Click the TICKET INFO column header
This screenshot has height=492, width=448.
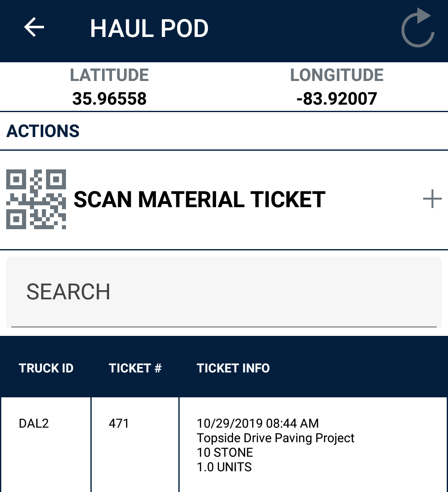233,368
